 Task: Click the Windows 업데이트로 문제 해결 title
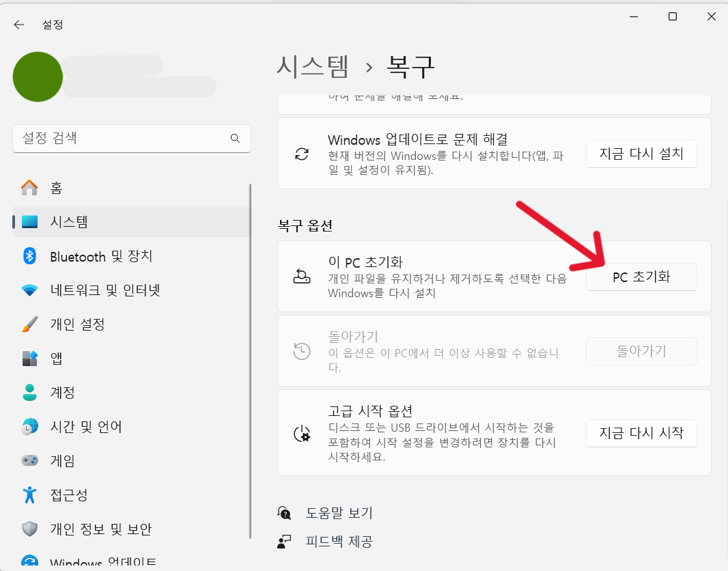pos(417,139)
